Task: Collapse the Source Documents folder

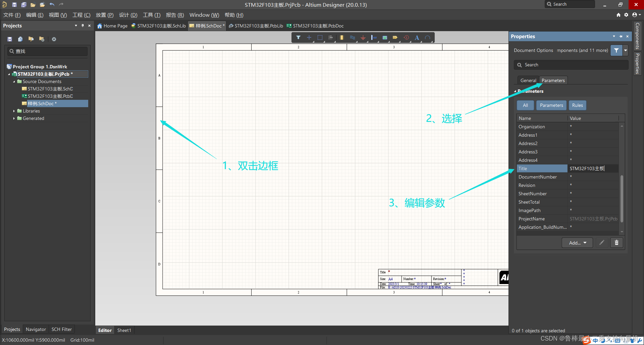Action: pyautogui.click(x=14, y=81)
